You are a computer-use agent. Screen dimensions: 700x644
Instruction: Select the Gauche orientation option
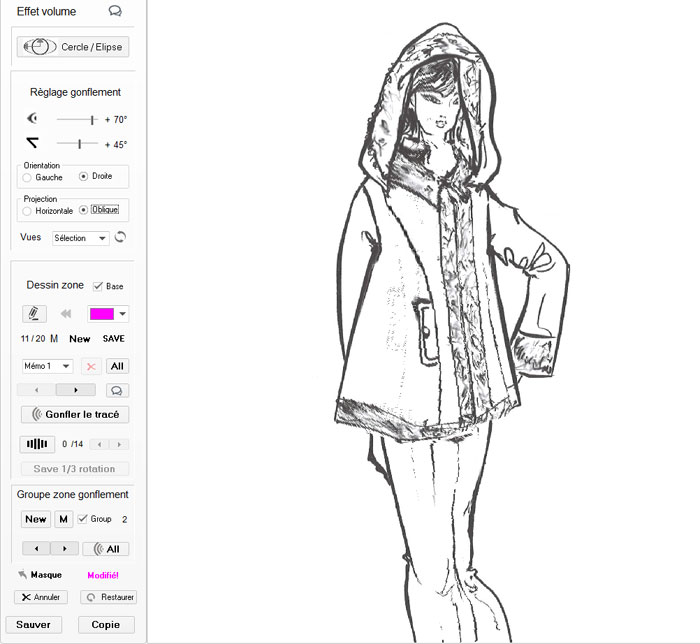(27, 177)
